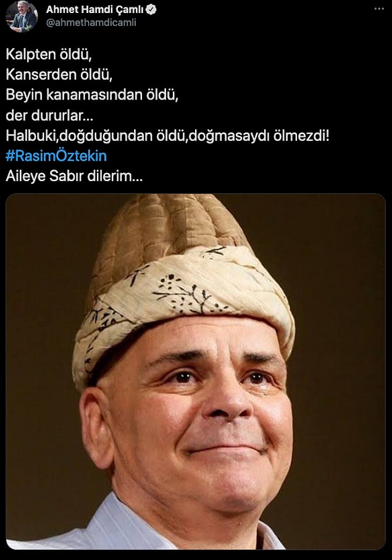Open Ahmet Hamdi Çamlı's profile avatar
392x560 pixels.
point(22,17)
